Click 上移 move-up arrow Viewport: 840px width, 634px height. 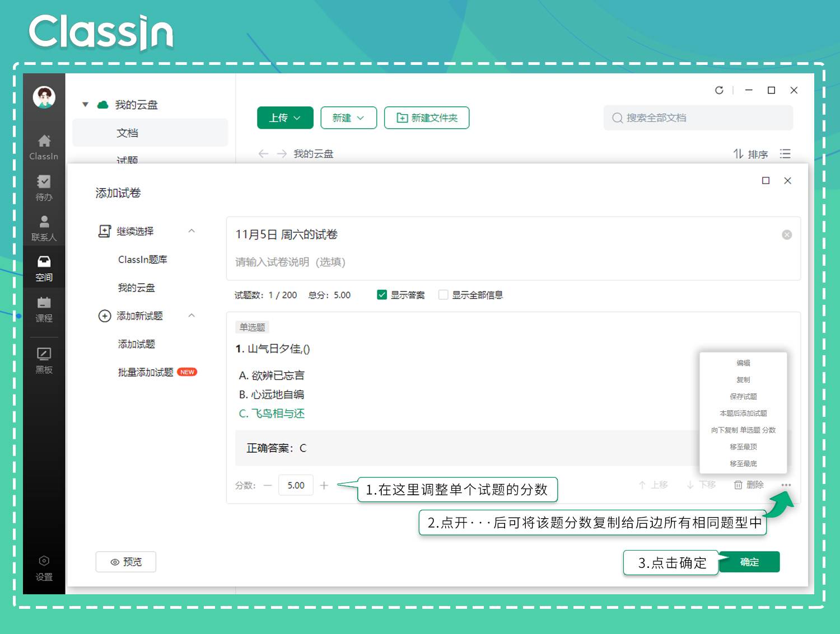pos(642,485)
